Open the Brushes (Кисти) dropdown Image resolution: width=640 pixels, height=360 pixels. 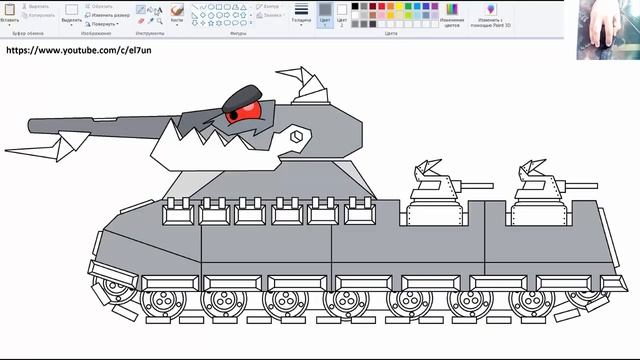point(177,15)
